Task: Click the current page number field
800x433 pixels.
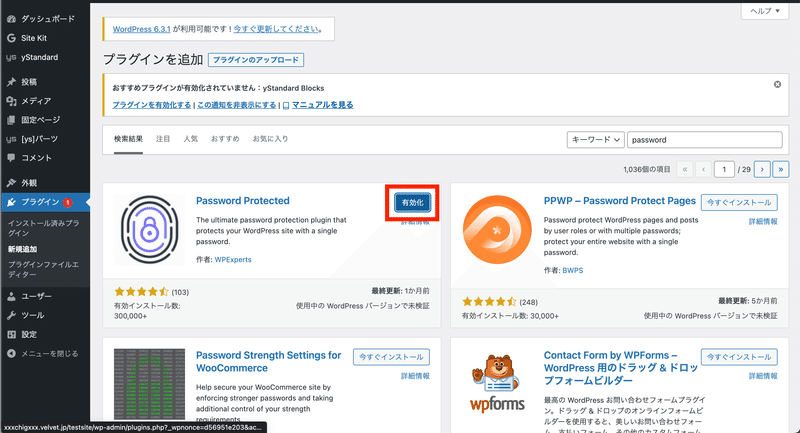Action: [724, 169]
